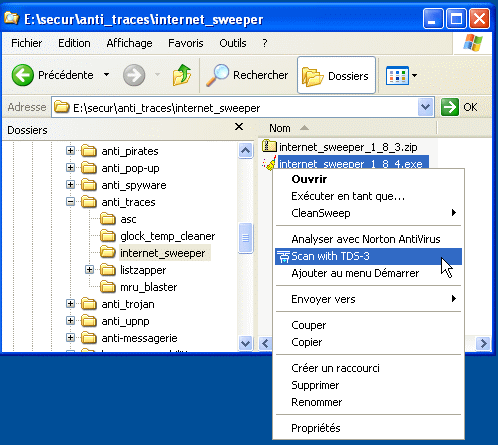
Task: Click the anti-messagerie folder icon
Action: [x=89, y=338]
